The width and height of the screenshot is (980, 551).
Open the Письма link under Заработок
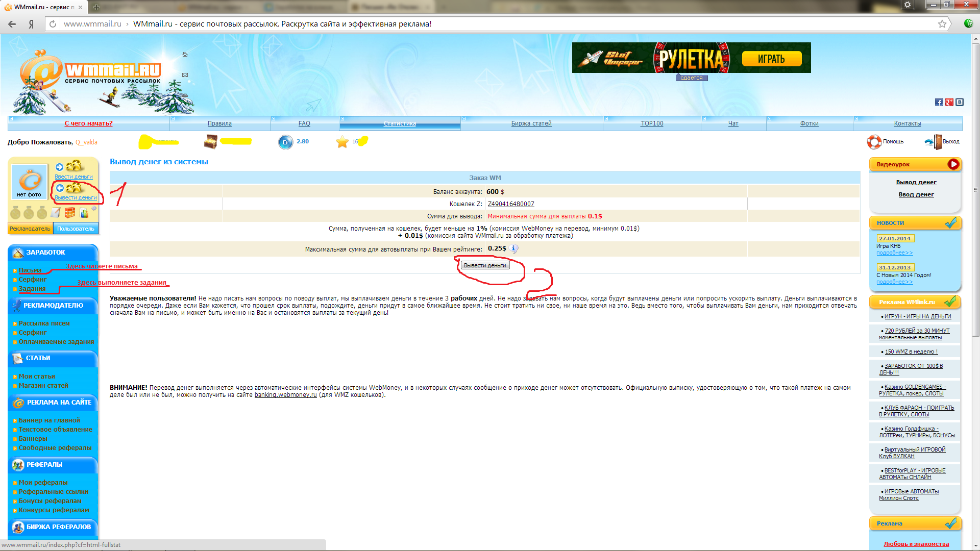point(30,270)
